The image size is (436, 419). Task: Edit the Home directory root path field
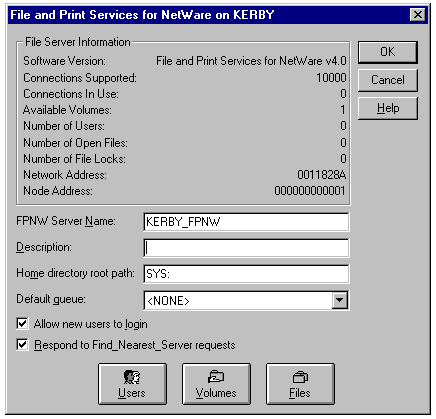click(246, 274)
